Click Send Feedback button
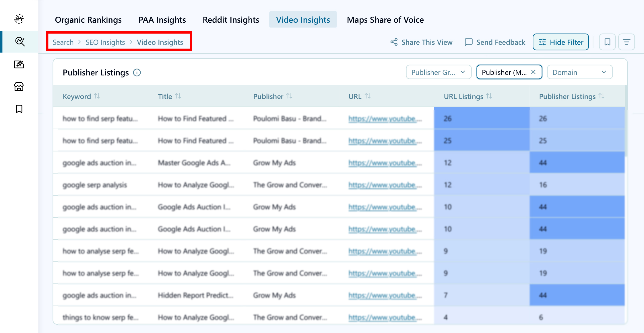 [495, 42]
